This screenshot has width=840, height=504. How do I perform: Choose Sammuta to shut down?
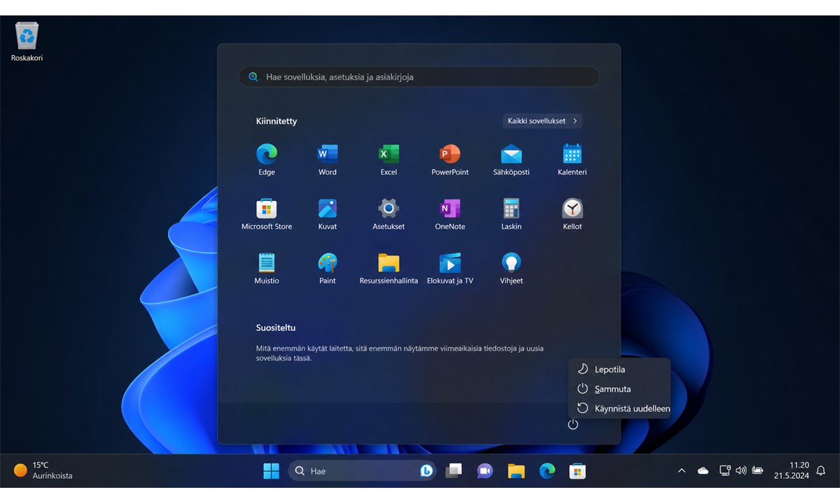point(619,388)
